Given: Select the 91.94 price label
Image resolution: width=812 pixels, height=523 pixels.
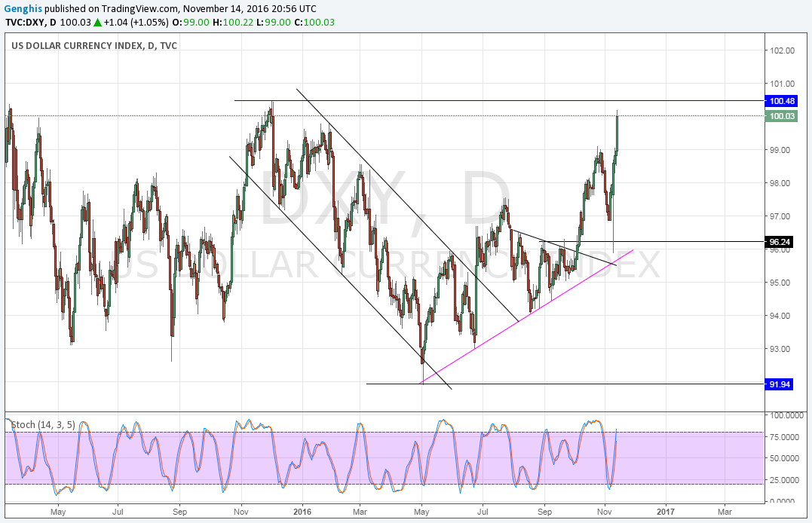Looking at the screenshot, I should 779,384.
